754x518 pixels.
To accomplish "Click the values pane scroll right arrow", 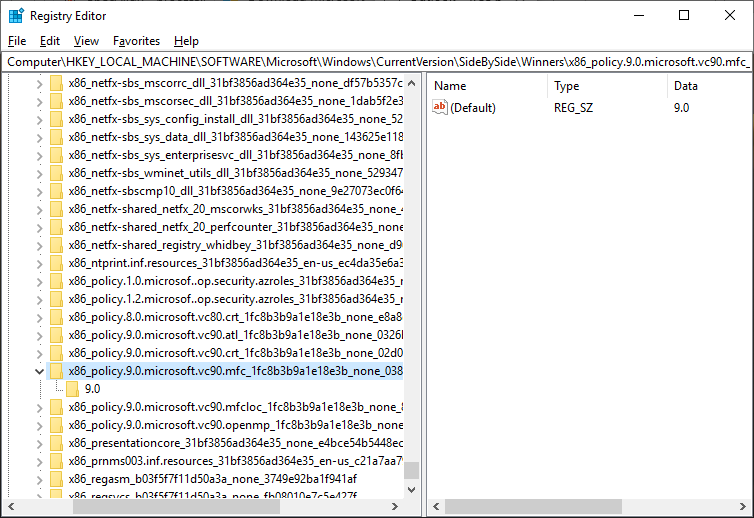I will click(743, 506).
